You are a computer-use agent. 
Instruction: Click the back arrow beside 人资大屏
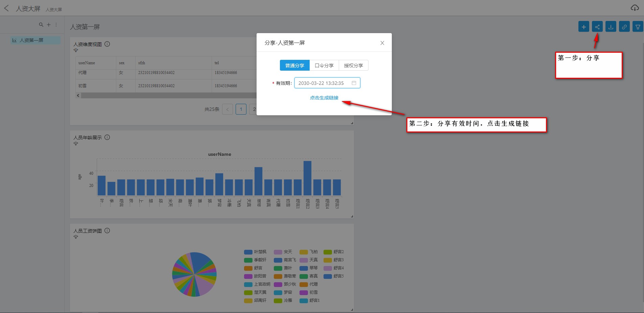pyautogui.click(x=6, y=8)
